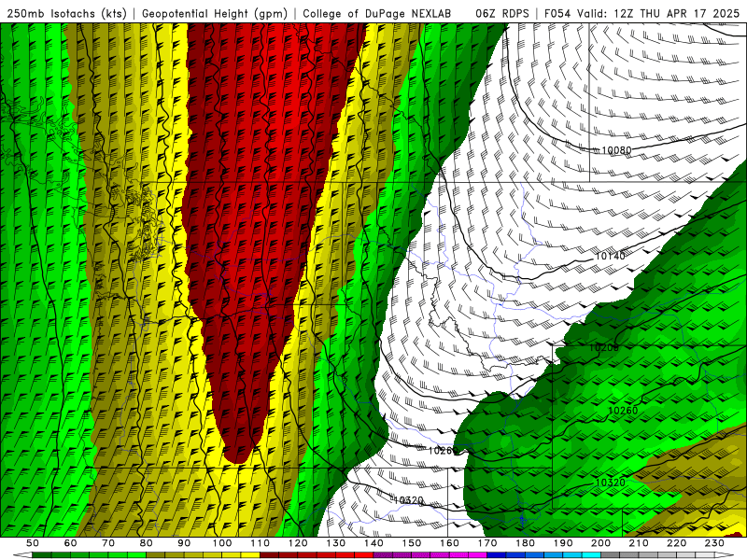The image size is (747, 560).
Task: Click the cyan colorbar swatch beside the gray
Action: (592, 555)
